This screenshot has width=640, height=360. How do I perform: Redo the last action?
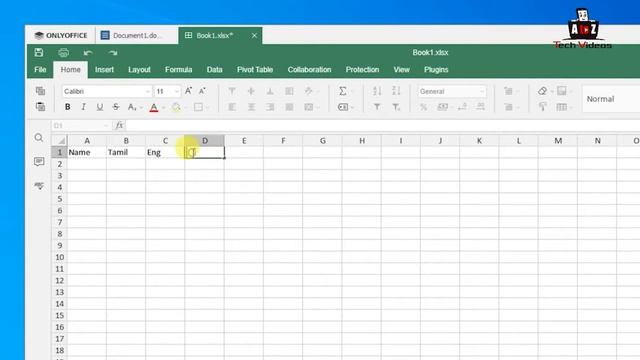pos(113,53)
